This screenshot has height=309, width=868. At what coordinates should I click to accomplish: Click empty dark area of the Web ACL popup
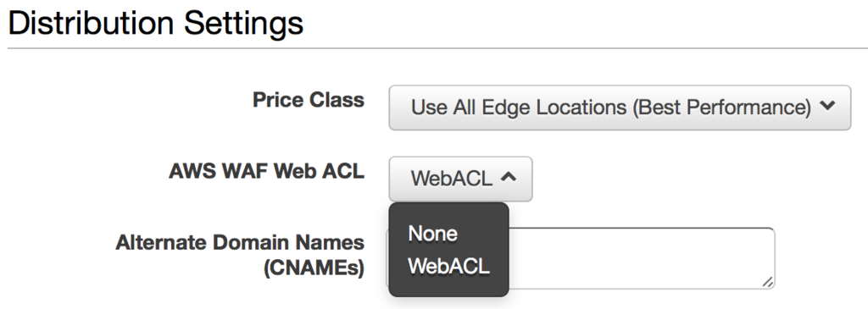pos(448,288)
